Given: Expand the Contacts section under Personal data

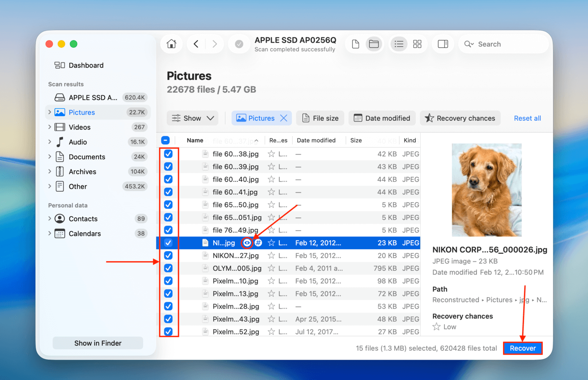Looking at the screenshot, I should [x=50, y=219].
